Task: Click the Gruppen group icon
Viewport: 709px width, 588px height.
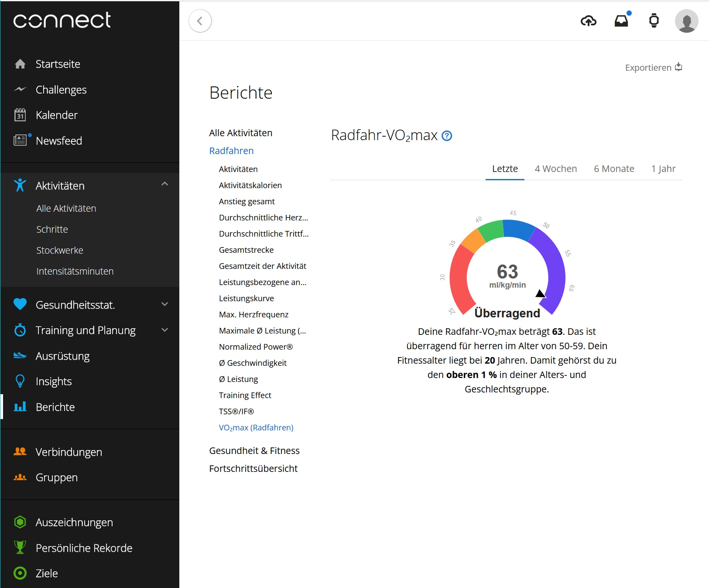Action: coord(20,477)
